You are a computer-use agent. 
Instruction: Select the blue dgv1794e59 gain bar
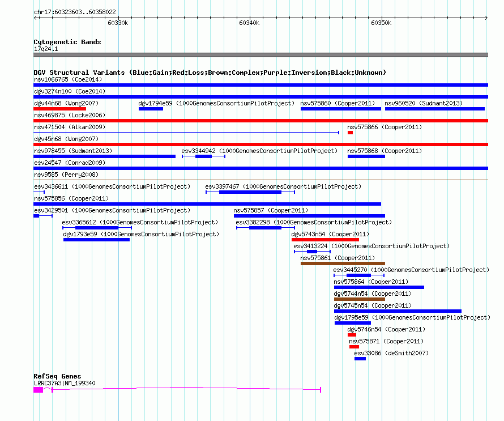pos(151,109)
